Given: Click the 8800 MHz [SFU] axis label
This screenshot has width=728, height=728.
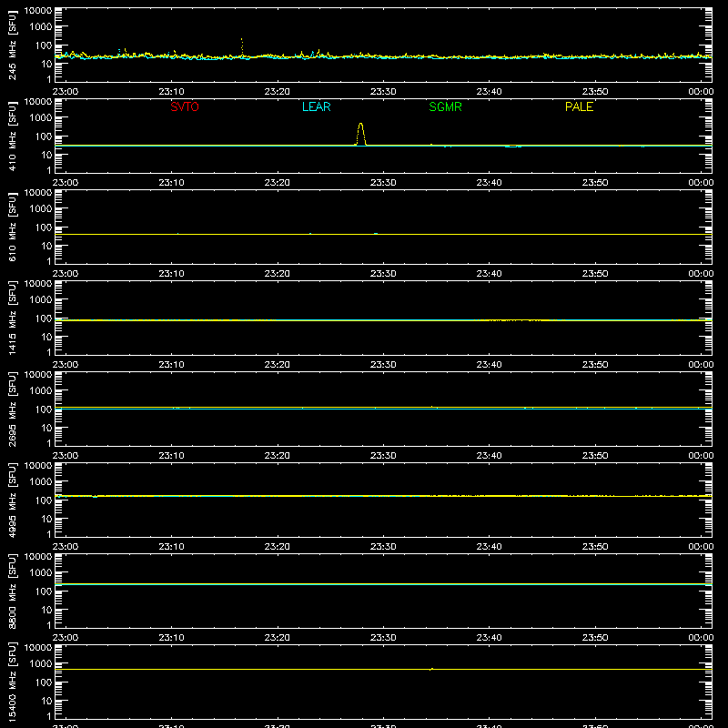Looking at the screenshot, I should pos(12,591).
